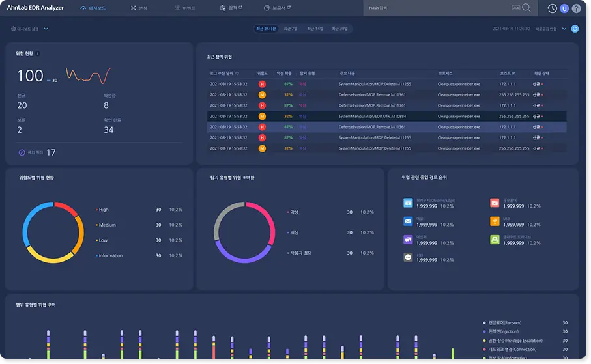Viewport: 591px width, 364px height.
Task: Sort by 로그 수신 날짜 column arrow
Action: point(237,74)
